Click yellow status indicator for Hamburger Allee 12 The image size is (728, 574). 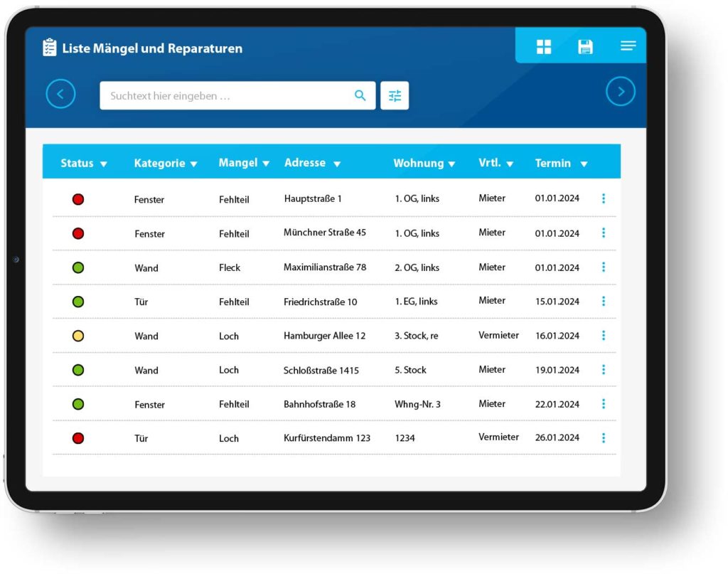point(78,336)
